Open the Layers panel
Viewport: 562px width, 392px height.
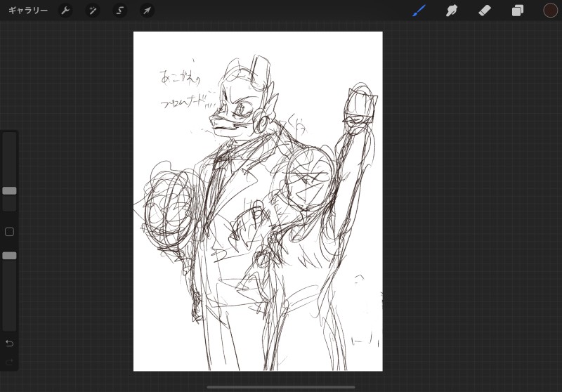click(x=518, y=11)
